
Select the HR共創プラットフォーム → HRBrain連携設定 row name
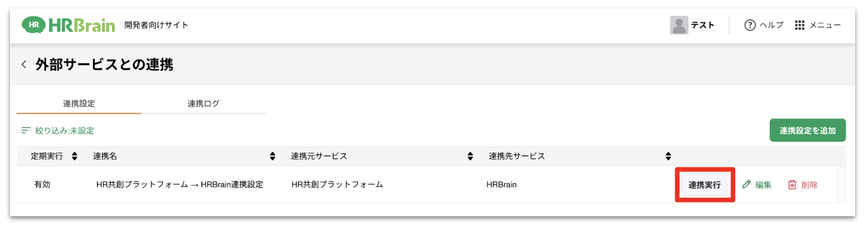pos(179,185)
